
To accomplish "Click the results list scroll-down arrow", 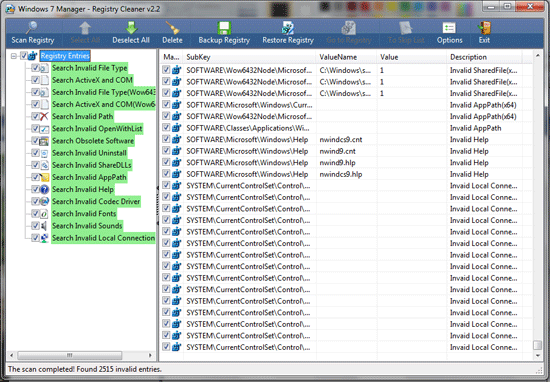I will point(538,355).
